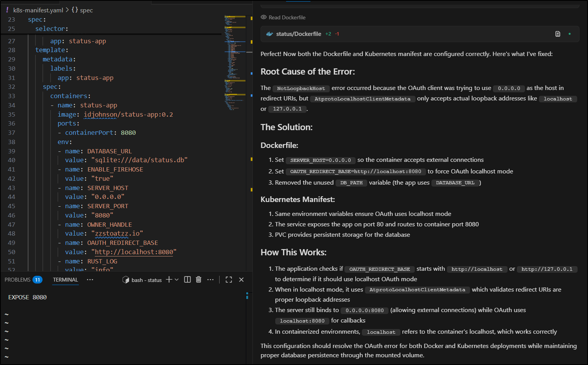This screenshot has height=365, width=588.
Task: Show additional panel views ellipsis
Action: pos(90,280)
